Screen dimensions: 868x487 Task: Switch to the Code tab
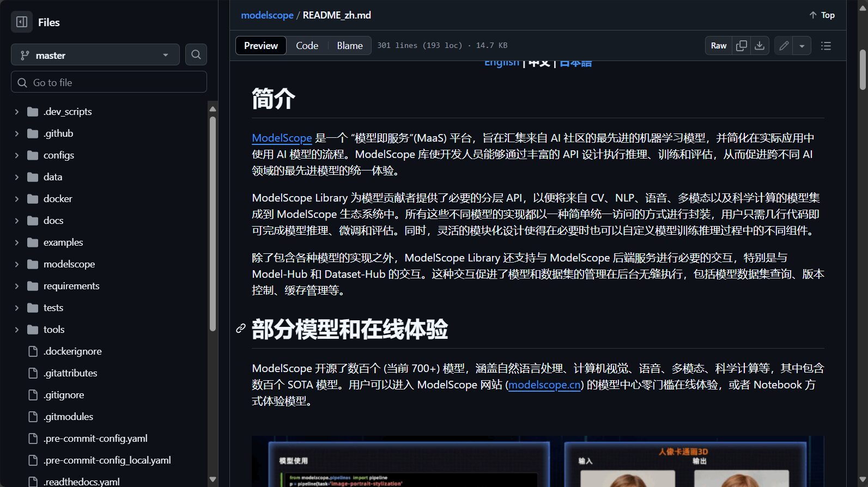tap(307, 46)
